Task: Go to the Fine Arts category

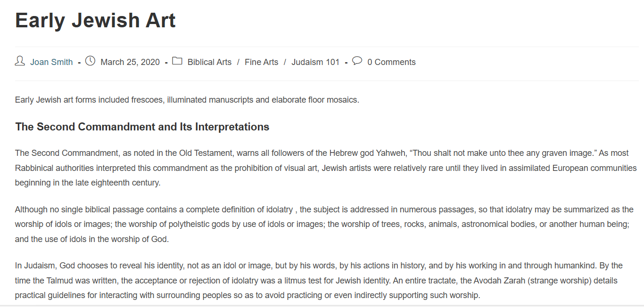Action: 261,62
